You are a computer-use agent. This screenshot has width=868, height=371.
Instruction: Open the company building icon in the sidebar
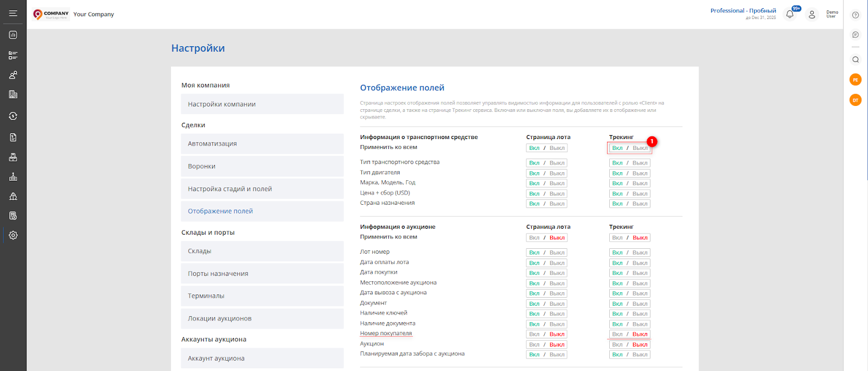(13, 95)
